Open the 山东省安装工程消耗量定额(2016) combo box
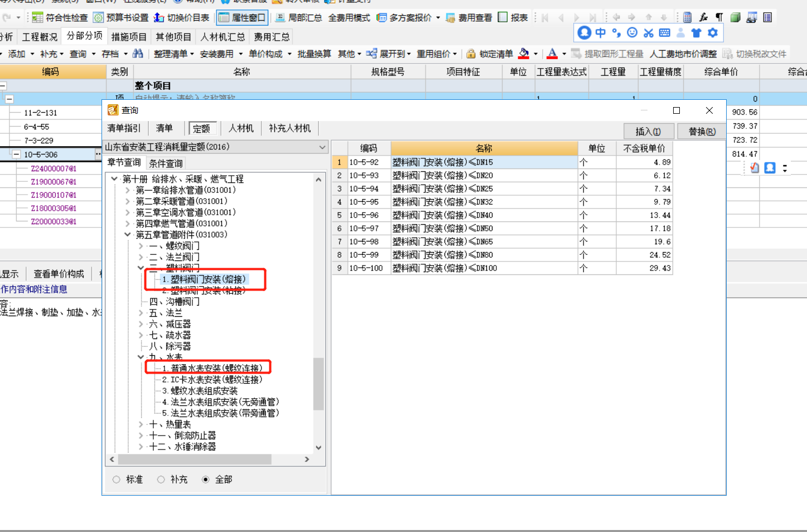Image resolution: width=807 pixels, height=532 pixels. point(215,147)
